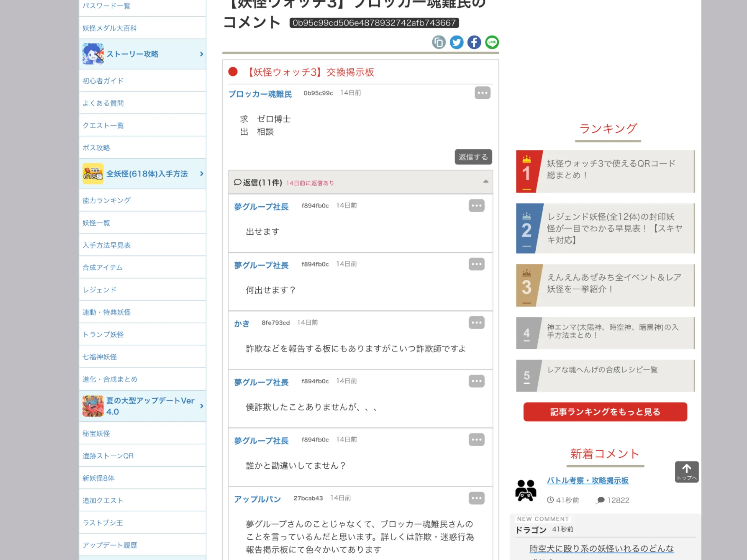The height and width of the screenshot is (560, 747).
Task: Open 秘宝妖怪 sidebar item
Action: click(x=142, y=433)
